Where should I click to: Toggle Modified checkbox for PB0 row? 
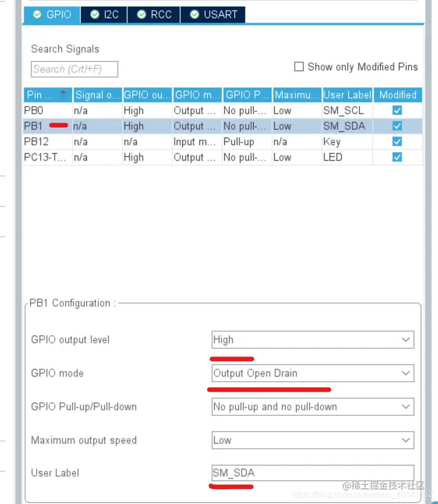pos(397,110)
